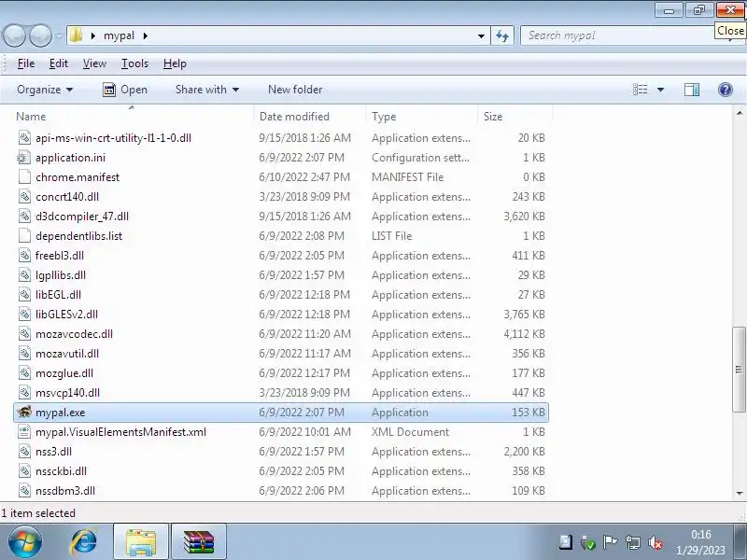The width and height of the screenshot is (747, 560).
Task: Click the dependentlibs.list file icon
Action: coord(24,236)
